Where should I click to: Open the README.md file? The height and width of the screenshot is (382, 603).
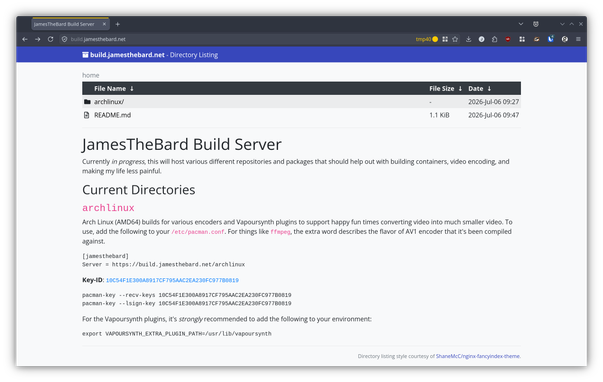[x=112, y=115]
